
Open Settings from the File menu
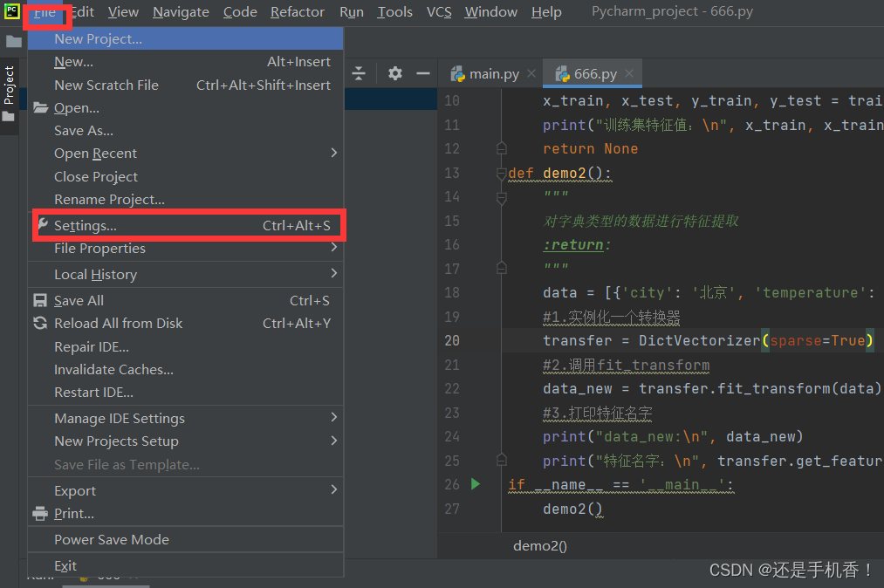186,225
